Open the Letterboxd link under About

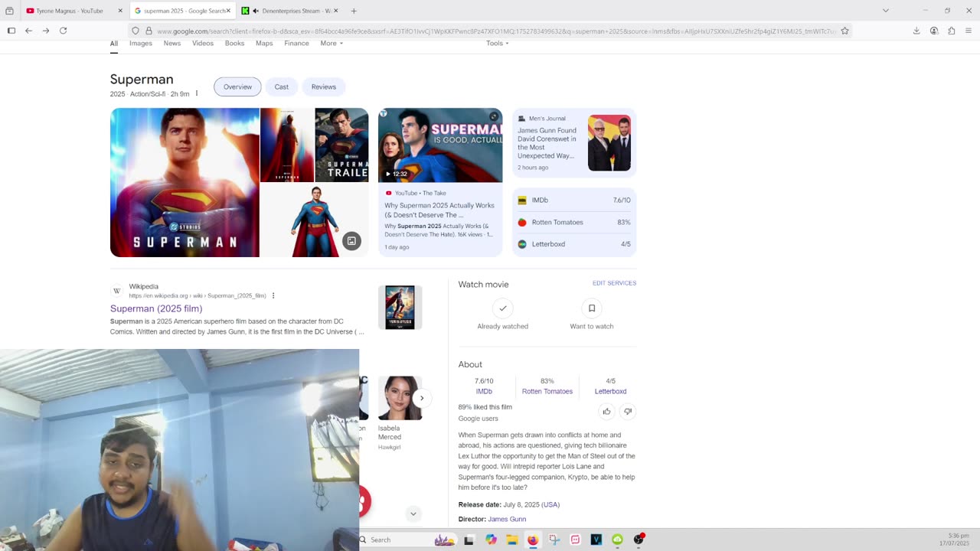pyautogui.click(x=610, y=391)
